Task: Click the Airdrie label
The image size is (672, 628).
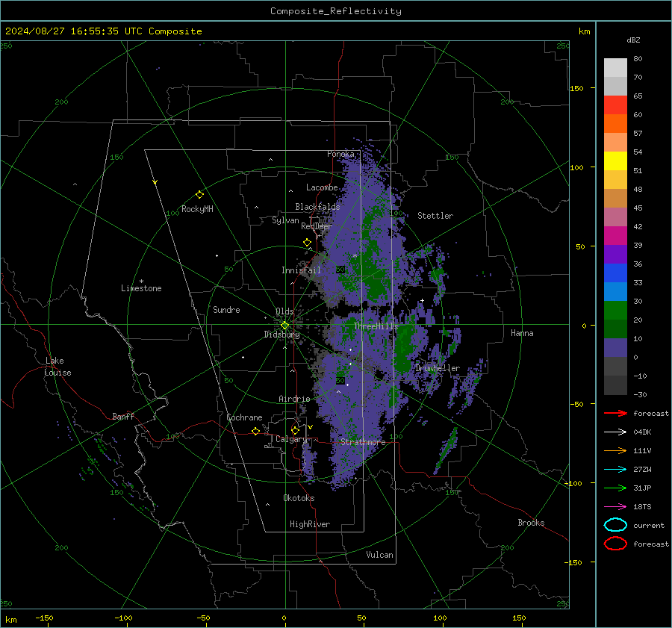Action: point(294,399)
